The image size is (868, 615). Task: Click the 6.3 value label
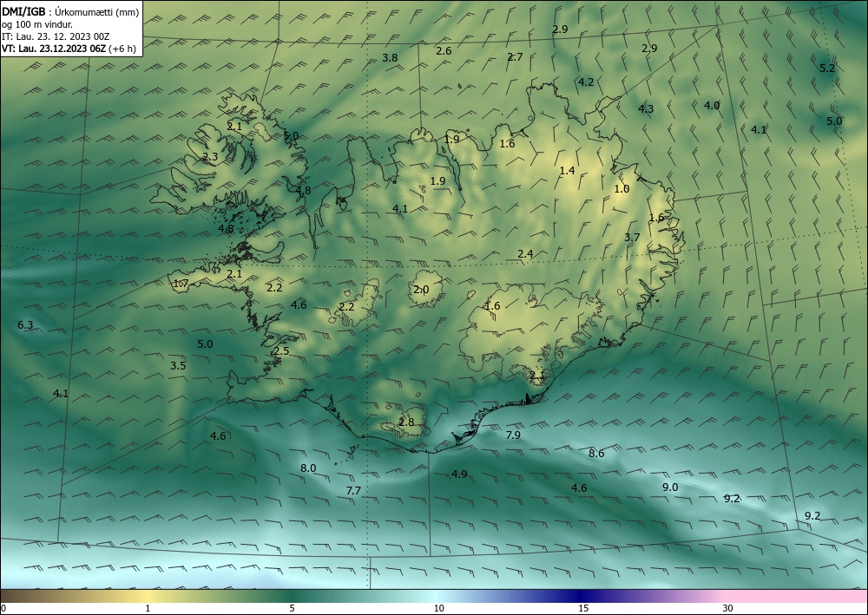coord(25,325)
